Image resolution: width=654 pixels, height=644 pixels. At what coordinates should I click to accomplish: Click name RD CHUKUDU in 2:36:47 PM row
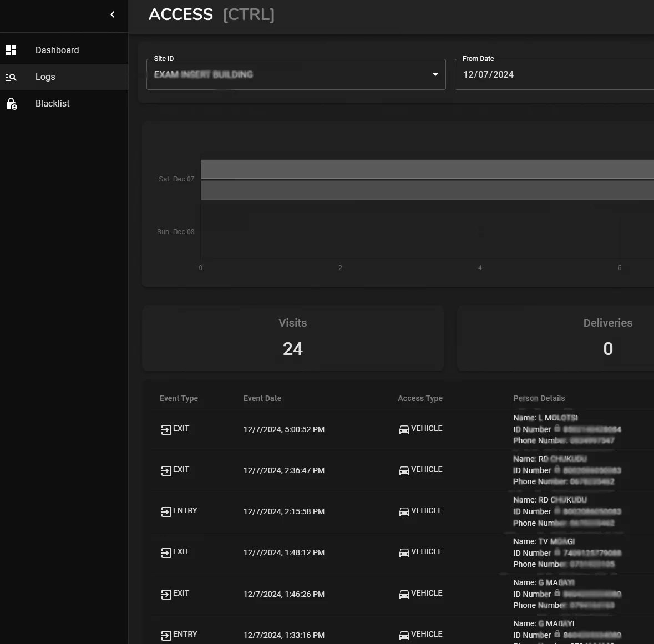click(x=562, y=459)
